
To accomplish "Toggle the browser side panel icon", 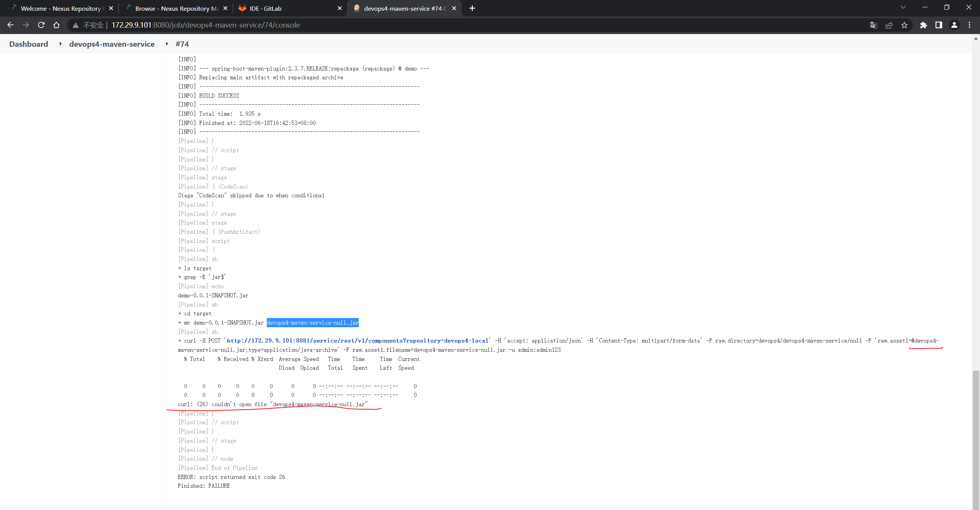I will click(x=939, y=25).
